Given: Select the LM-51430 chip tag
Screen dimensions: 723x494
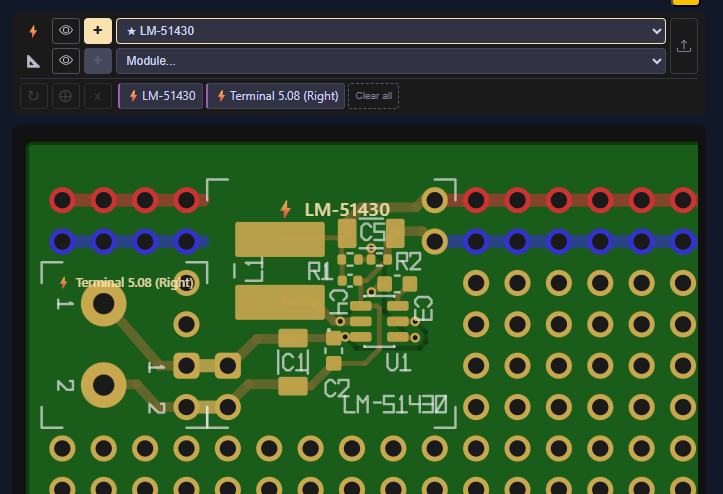Looking at the screenshot, I should 161,97.
